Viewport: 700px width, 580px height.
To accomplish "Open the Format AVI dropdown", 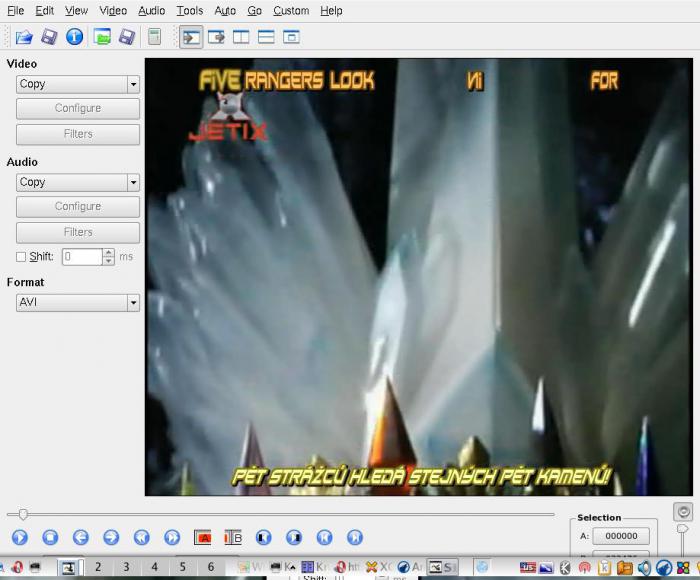I will click(78, 303).
